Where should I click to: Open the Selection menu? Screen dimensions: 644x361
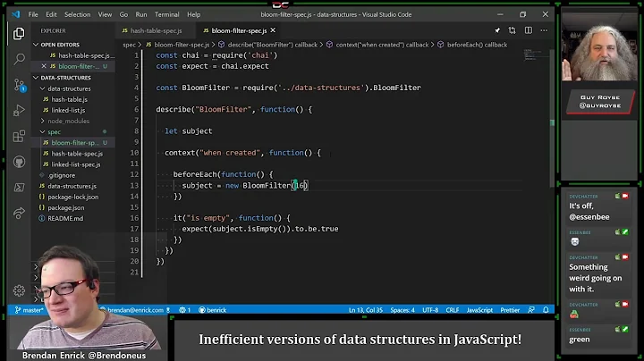point(77,14)
